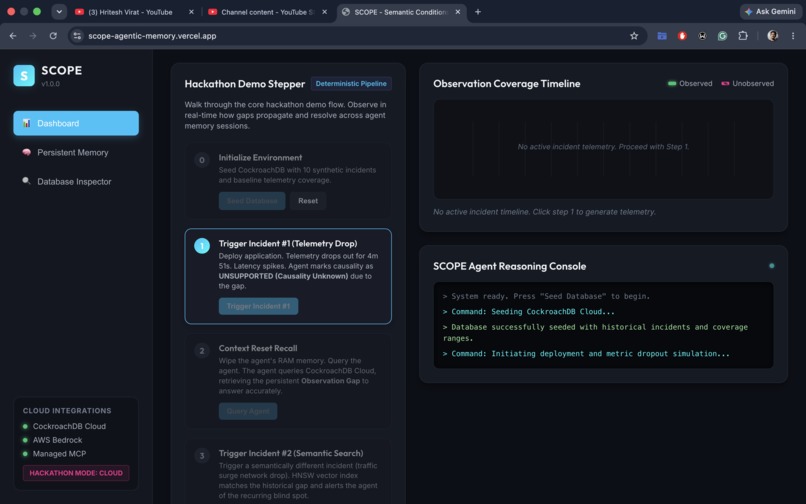Click the Observed legend green swatch
The height and width of the screenshot is (504, 806).
click(x=672, y=83)
